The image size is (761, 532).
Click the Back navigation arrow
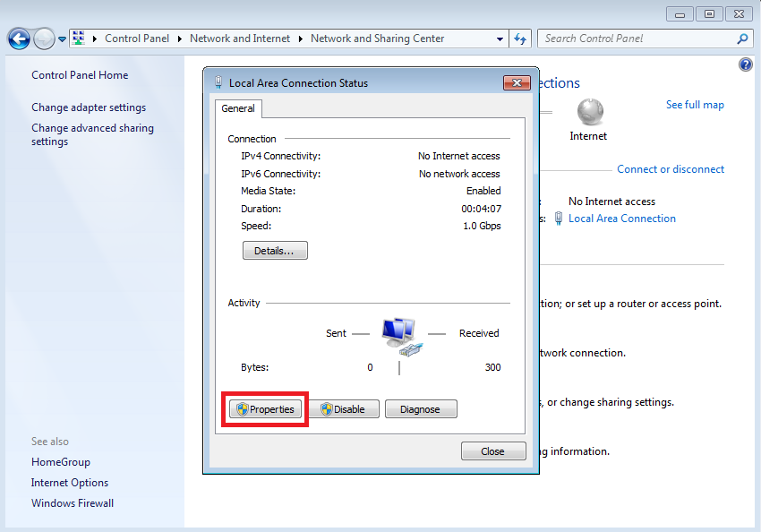coord(20,39)
